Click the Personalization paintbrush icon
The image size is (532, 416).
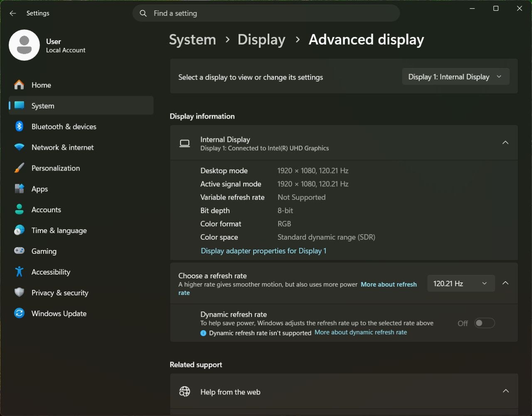tap(19, 168)
